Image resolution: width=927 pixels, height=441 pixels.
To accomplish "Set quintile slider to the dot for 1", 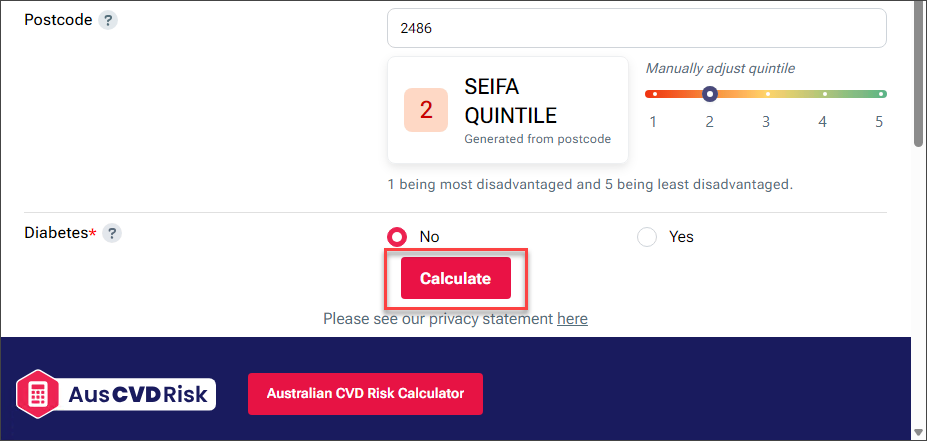I will pos(654,94).
